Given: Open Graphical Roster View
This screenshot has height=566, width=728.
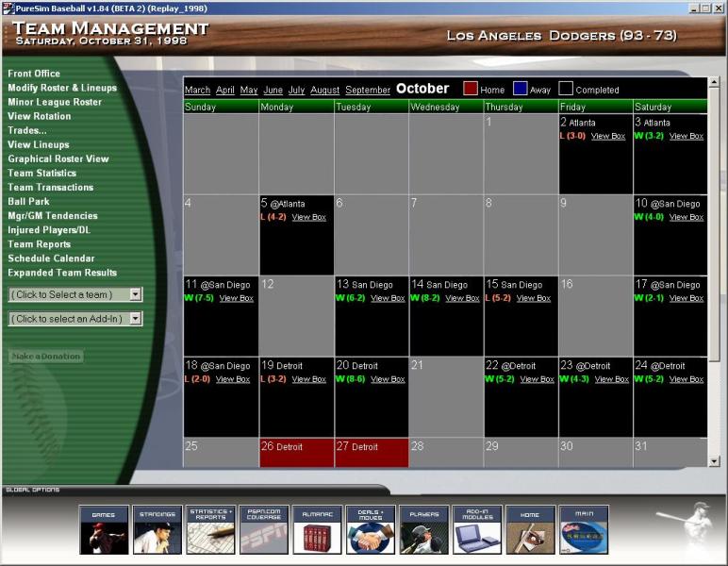Looking at the screenshot, I should tap(58, 158).
